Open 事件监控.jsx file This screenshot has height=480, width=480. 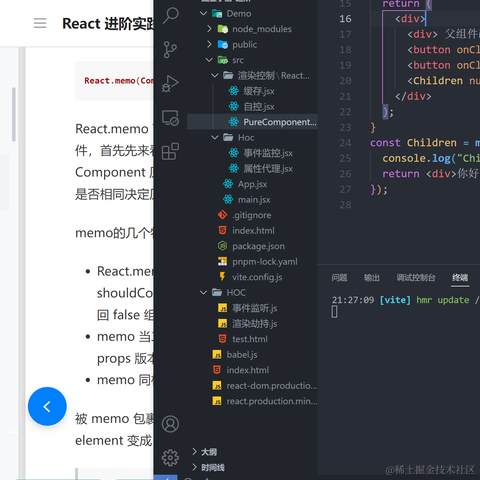[x=268, y=153]
